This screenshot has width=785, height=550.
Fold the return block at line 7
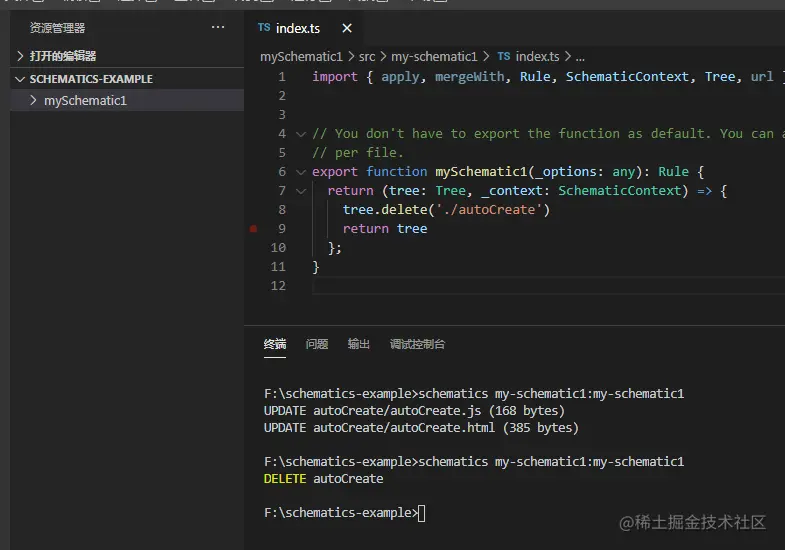301,191
